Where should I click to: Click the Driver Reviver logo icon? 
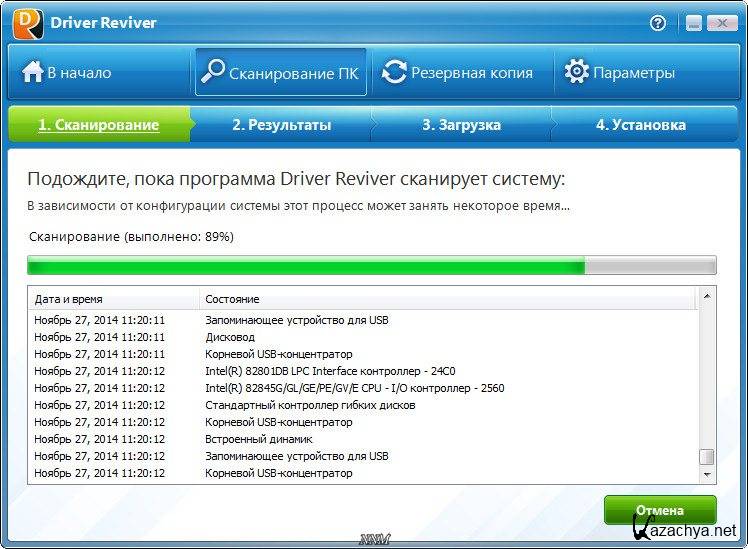[26, 23]
